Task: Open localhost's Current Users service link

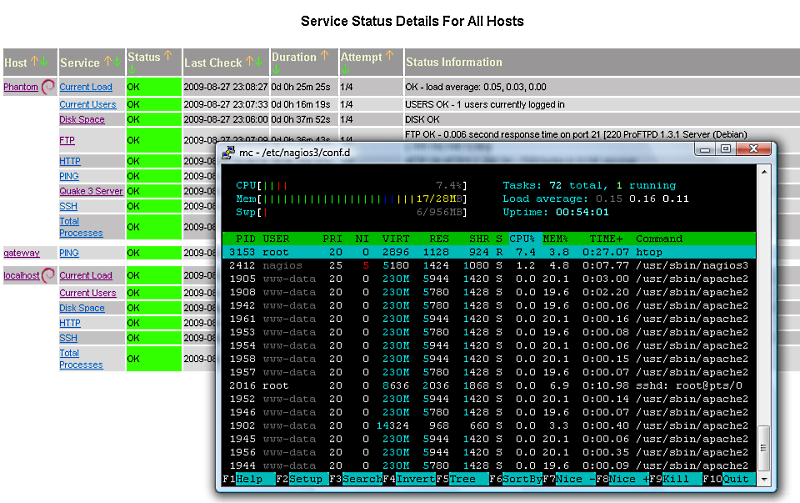Action: point(88,293)
